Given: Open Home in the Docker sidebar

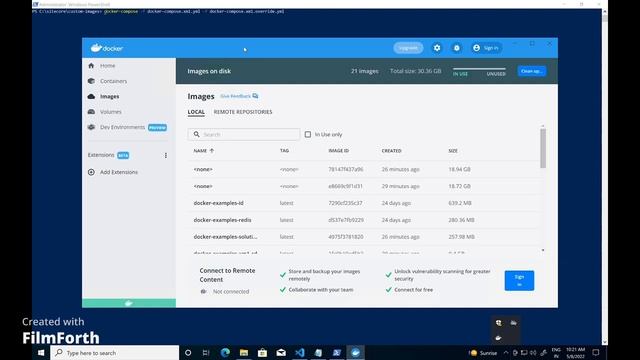Looking at the screenshot, I should (107, 66).
